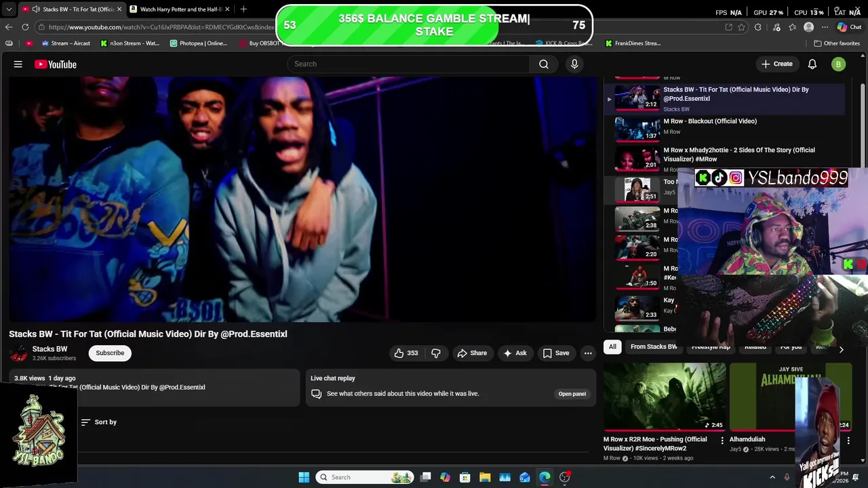Like the Stacks BW video
This screenshot has width=868, height=488.
tap(406, 353)
